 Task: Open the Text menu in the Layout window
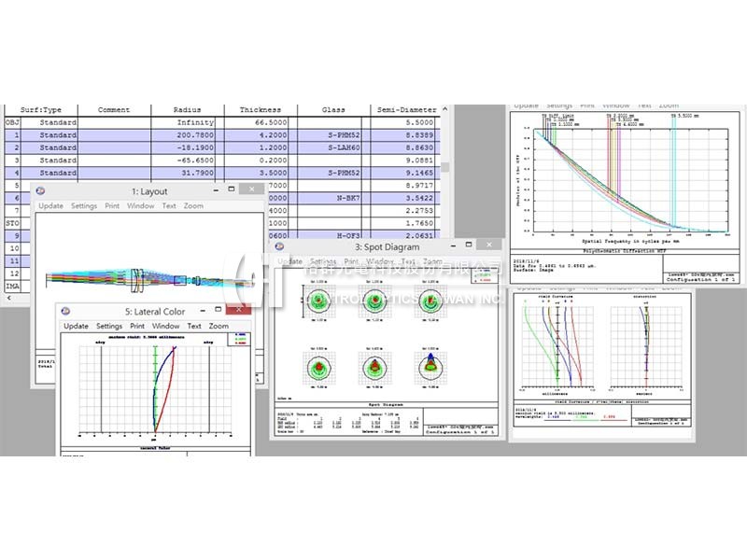pos(169,205)
